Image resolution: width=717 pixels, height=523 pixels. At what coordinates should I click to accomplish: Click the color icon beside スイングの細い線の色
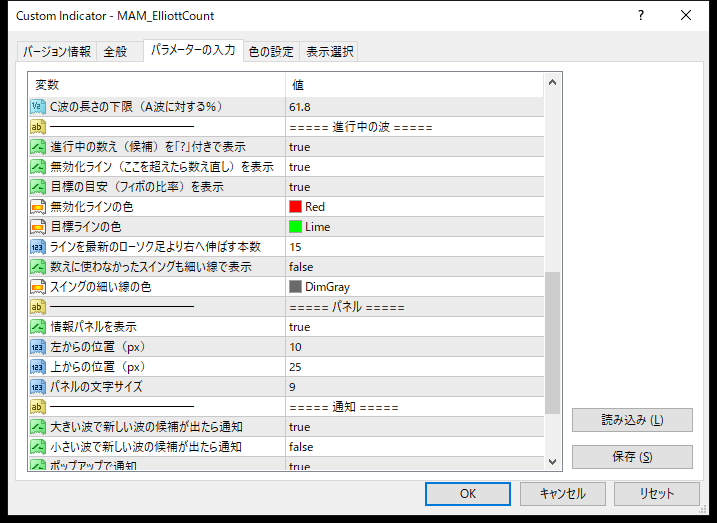(x=38, y=287)
